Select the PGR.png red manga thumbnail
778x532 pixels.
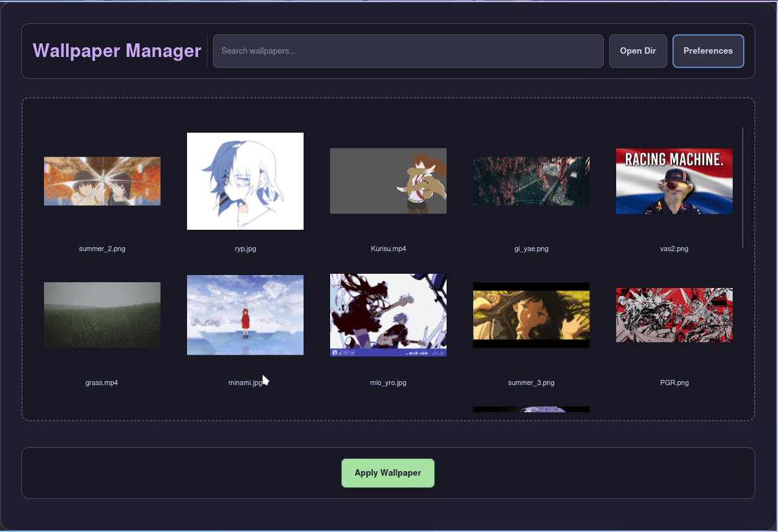pos(674,315)
